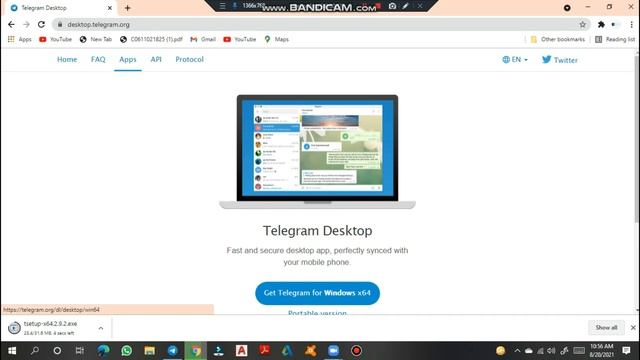Open Cortana from the taskbar

pyautogui.click(x=57, y=351)
